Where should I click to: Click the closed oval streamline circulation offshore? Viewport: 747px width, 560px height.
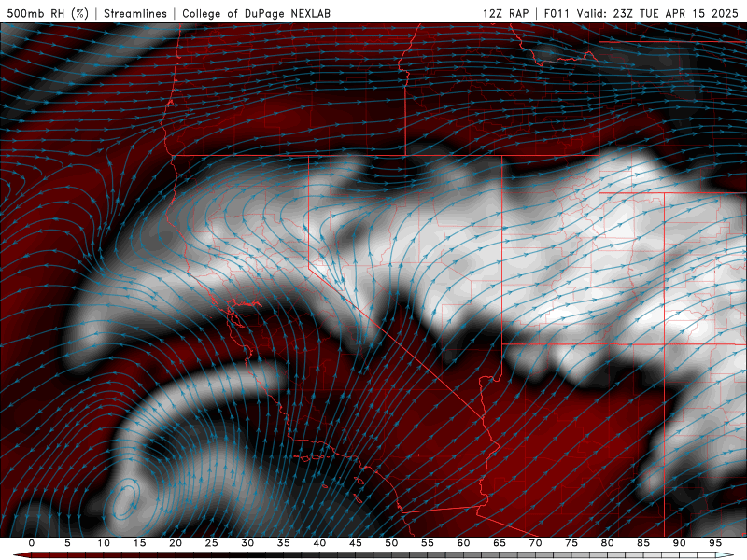[x=125, y=500]
